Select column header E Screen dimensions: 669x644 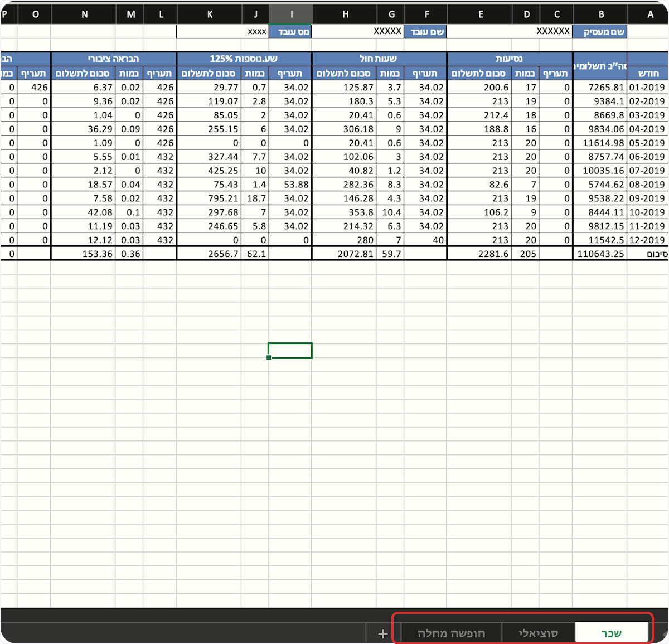480,14
